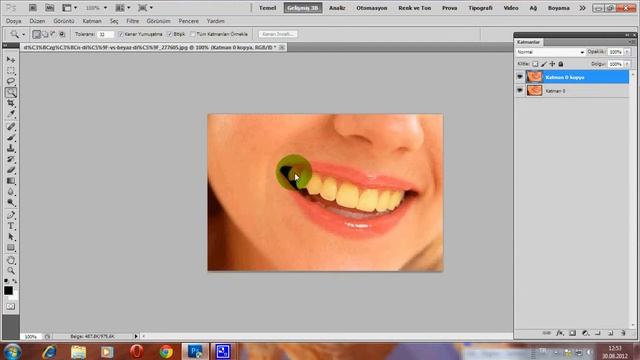Select the Eraser tool
The image size is (640, 360).
[x=11, y=169]
